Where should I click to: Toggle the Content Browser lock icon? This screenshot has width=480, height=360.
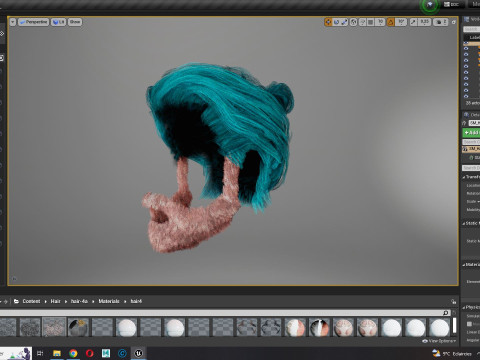(453, 301)
